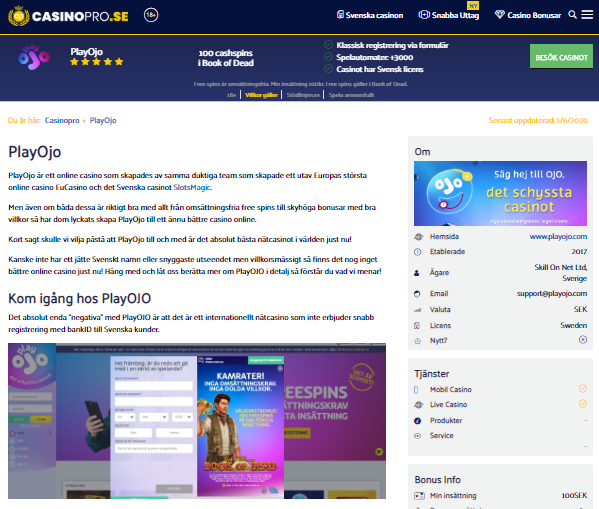
Task: Open the hamburger menu icon
Action: click(587, 15)
